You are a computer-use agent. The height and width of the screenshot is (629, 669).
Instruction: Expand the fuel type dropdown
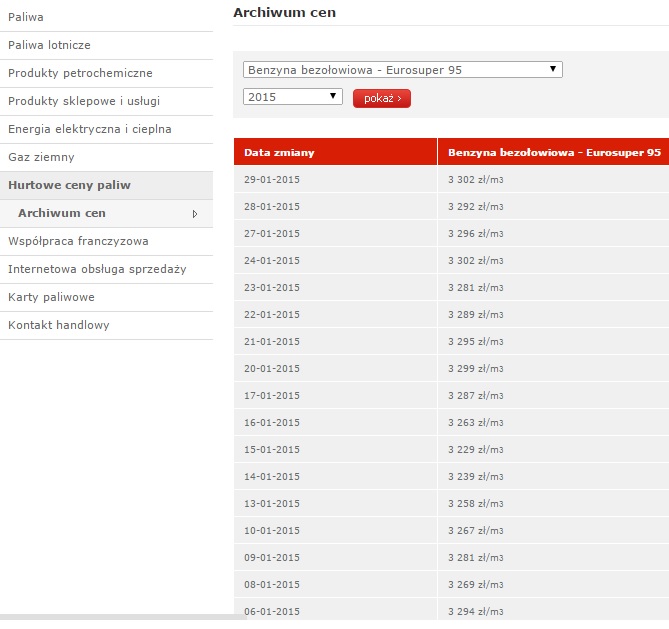[402, 70]
